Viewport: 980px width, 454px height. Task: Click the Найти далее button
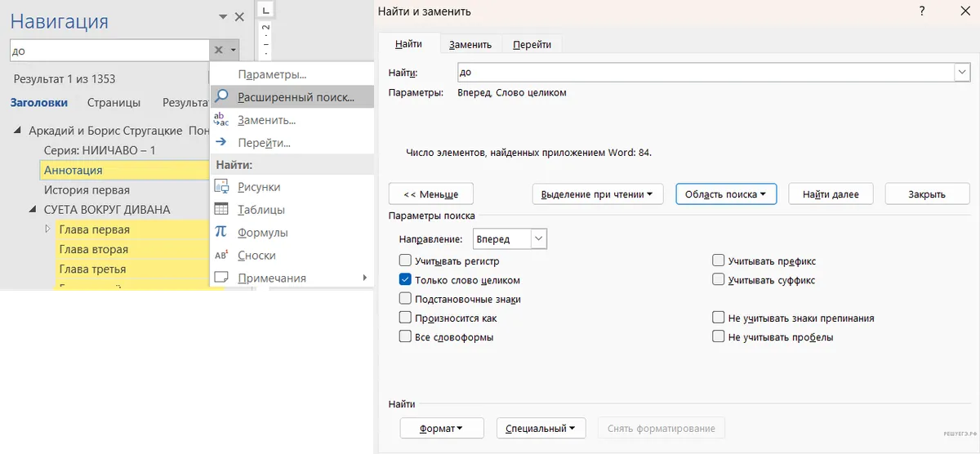click(831, 194)
